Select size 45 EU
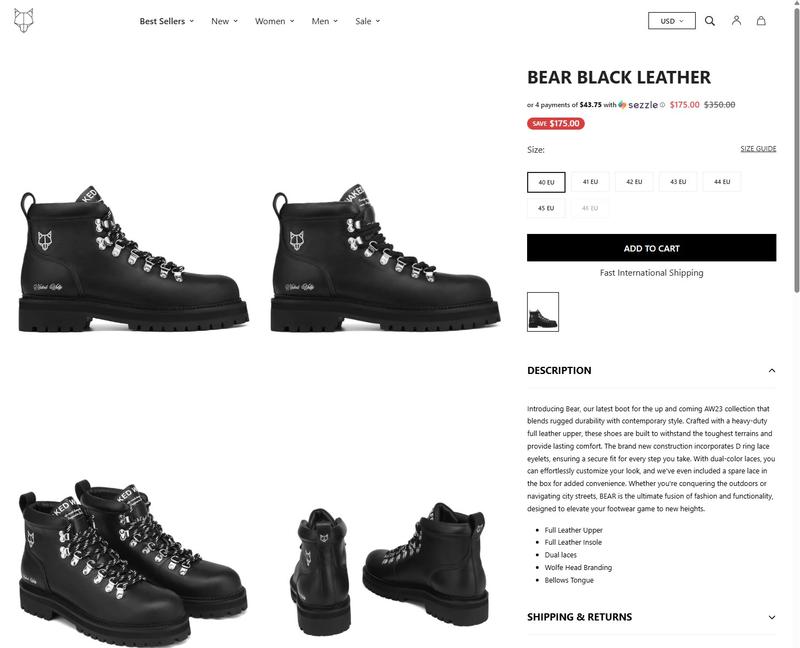 [x=546, y=208]
